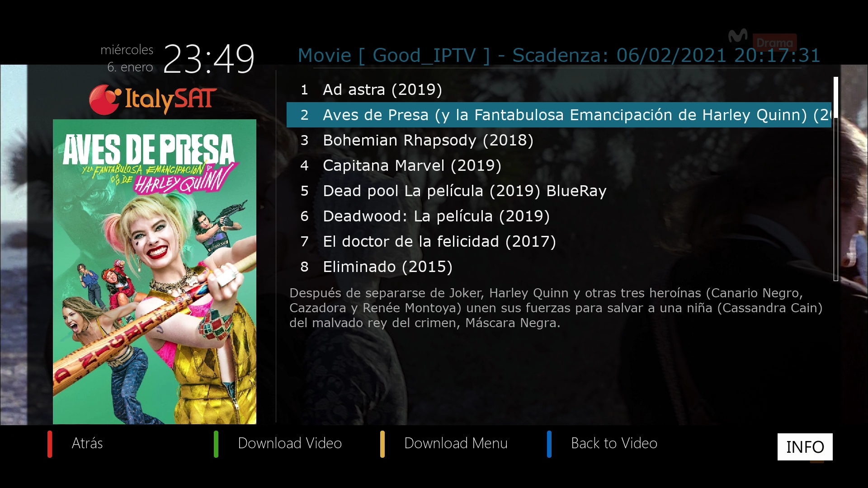Open the INFO button

[805, 447]
